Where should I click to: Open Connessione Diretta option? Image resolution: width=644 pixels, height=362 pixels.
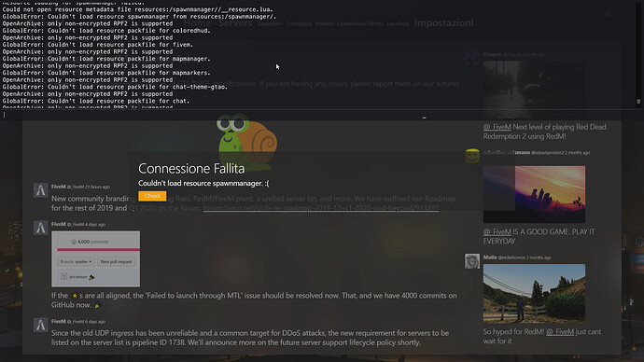(x=359, y=24)
